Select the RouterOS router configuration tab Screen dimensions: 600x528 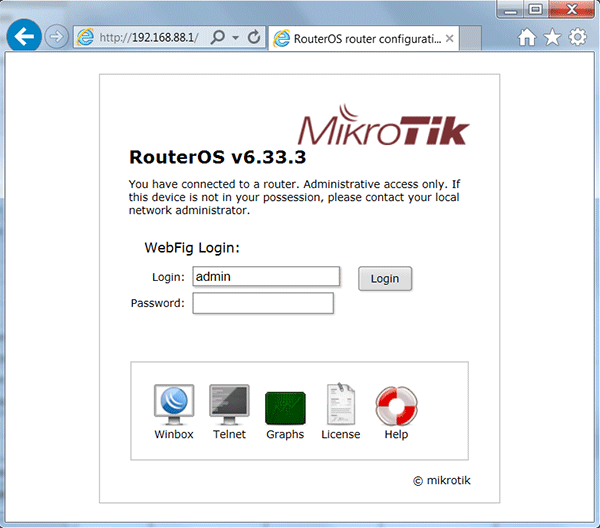tap(364, 38)
